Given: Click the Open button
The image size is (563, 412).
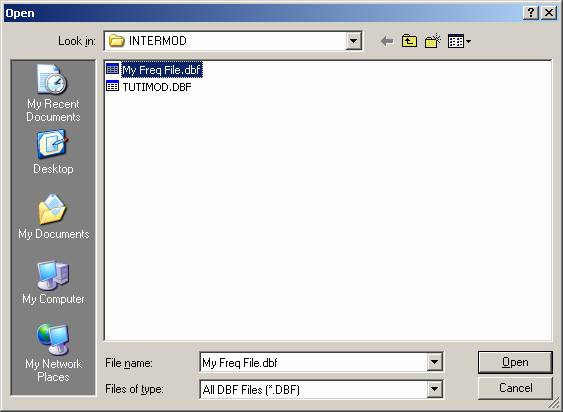Looking at the screenshot, I should point(515,362).
